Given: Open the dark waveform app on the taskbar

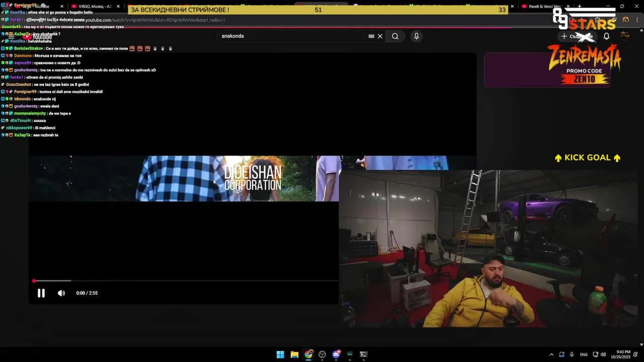Looking at the screenshot, I should click(350, 354).
